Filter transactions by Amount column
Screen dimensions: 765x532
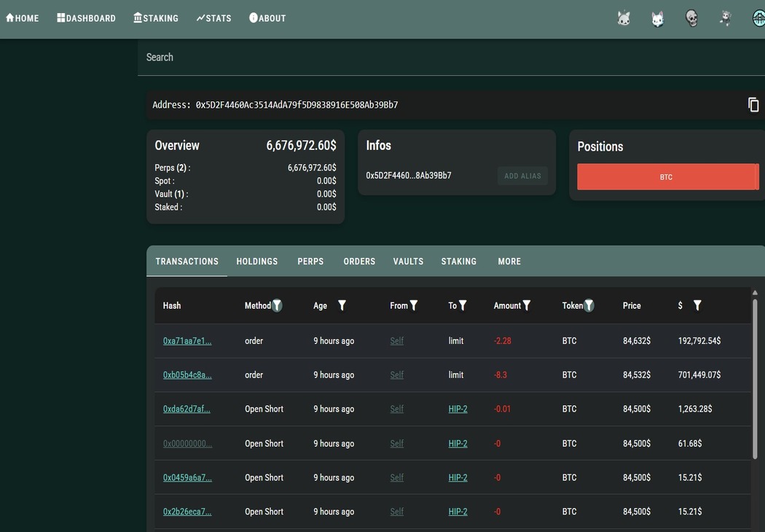527,305
